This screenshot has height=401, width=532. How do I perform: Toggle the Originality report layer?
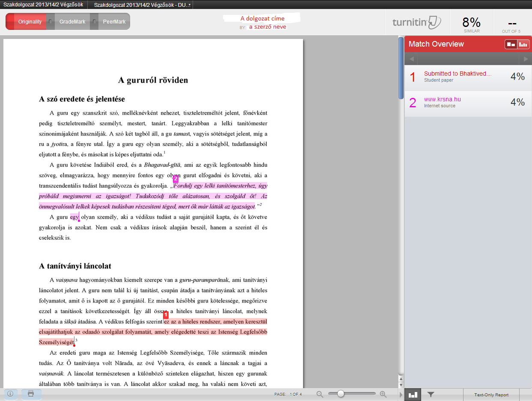[30, 22]
